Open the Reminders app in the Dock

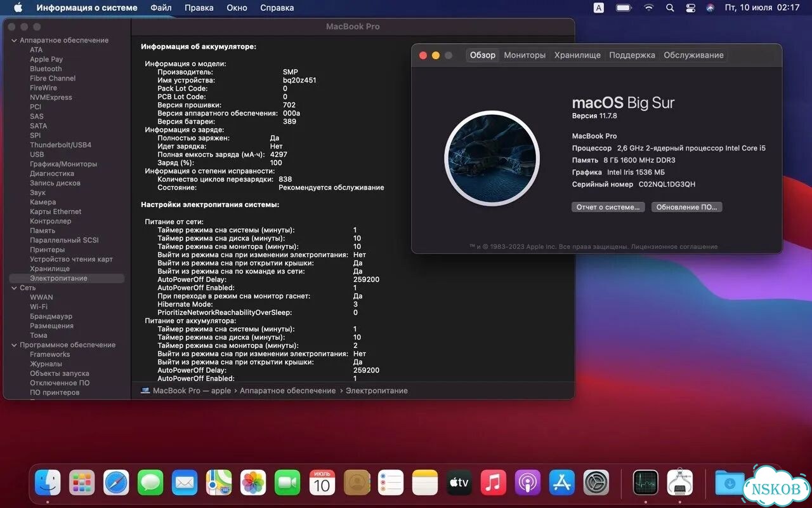[391, 483]
